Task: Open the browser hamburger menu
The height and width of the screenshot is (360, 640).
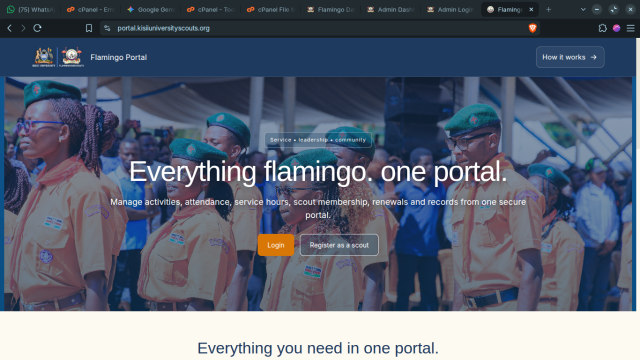Action: [x=631, y=28]
